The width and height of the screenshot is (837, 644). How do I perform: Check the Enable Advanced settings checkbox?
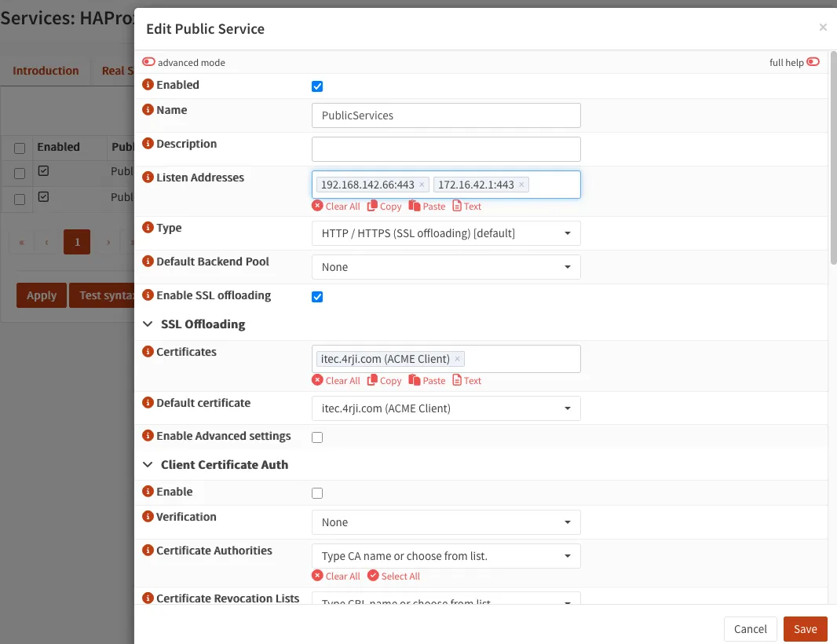(x=317, y=437)
